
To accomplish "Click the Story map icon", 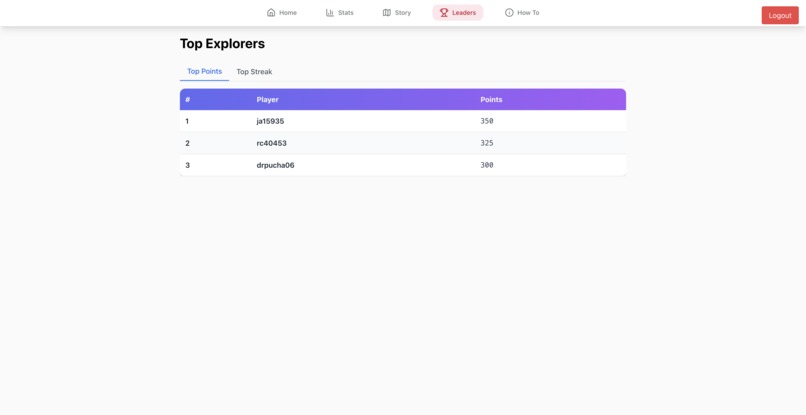I will coord(387,12).
